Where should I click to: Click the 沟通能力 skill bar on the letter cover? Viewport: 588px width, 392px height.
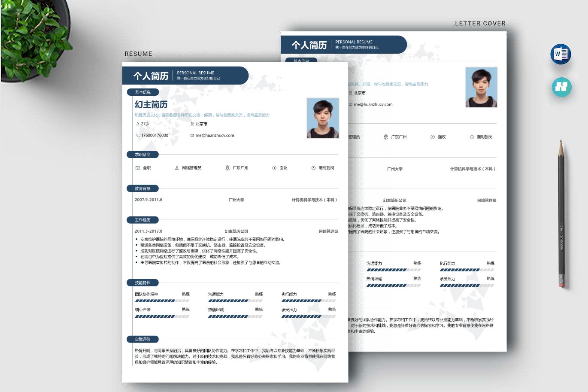pos(394,270)
